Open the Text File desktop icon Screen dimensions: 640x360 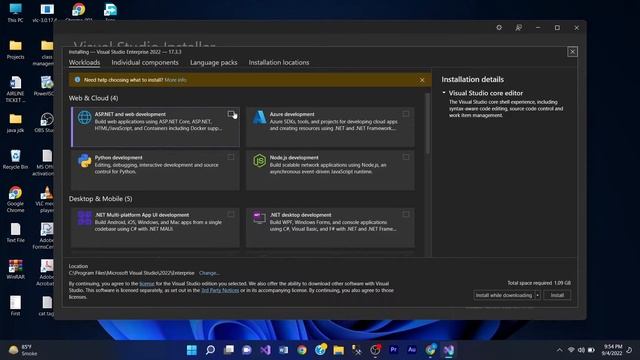[15, 233]
